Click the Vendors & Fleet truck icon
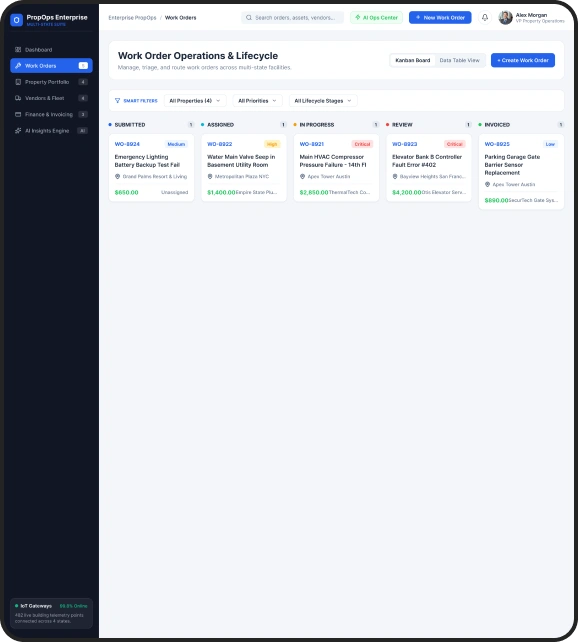The image size is (578, 642). [18, 98]
